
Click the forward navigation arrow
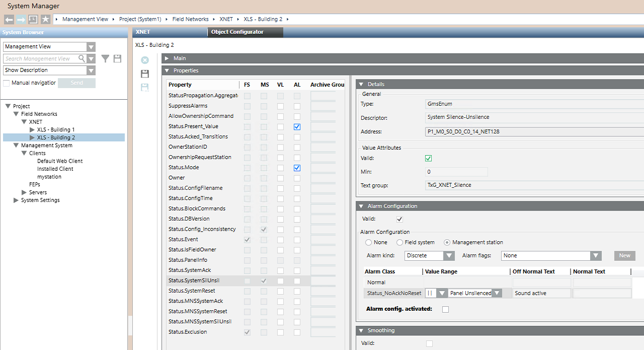21,19
